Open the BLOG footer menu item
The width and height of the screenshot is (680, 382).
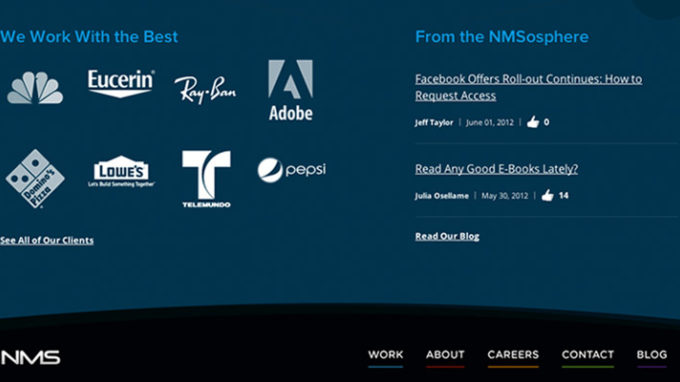point(652,355)
